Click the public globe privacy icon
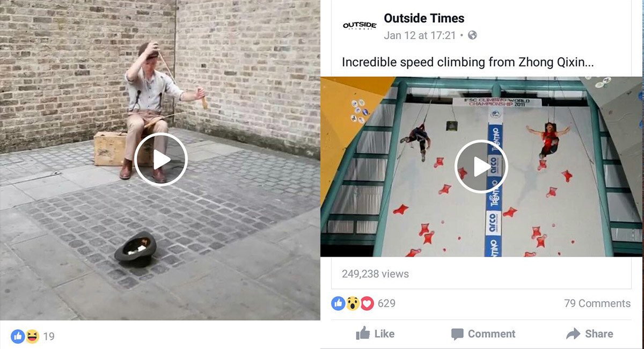The height and width of the screenshot is (349, 644). click(x=472, y=35)
